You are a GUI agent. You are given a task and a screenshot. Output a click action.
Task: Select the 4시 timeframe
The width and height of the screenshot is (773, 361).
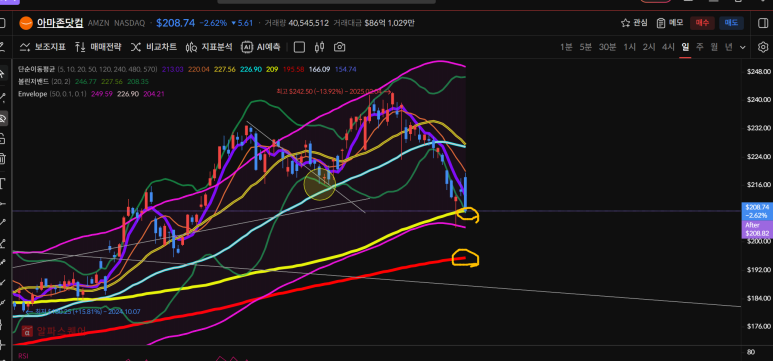click(x=668, y=47)
